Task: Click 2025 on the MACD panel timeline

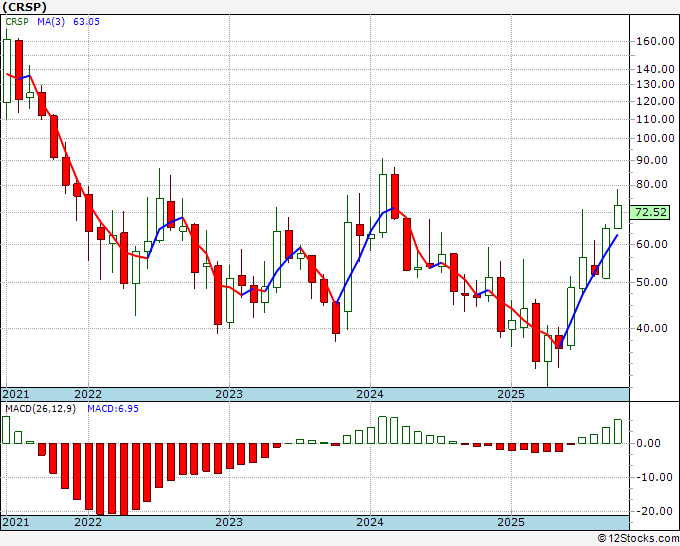Action: click(x=511, y=522)
